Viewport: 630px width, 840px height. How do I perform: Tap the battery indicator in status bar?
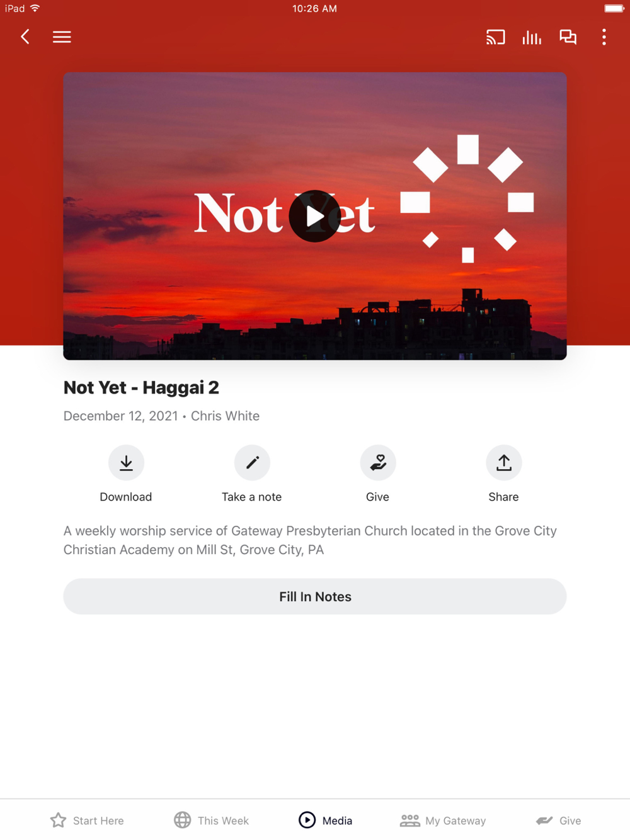614,9
